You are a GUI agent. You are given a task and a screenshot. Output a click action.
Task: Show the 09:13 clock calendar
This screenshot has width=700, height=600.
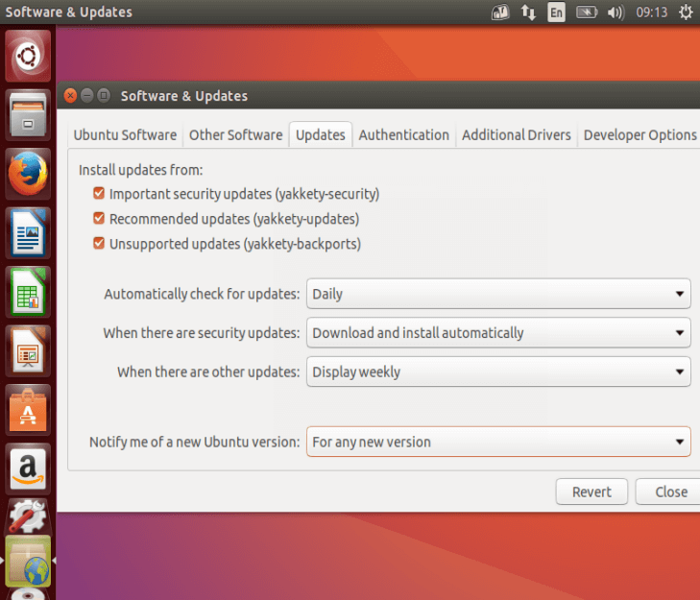click(x=651, y=12)
